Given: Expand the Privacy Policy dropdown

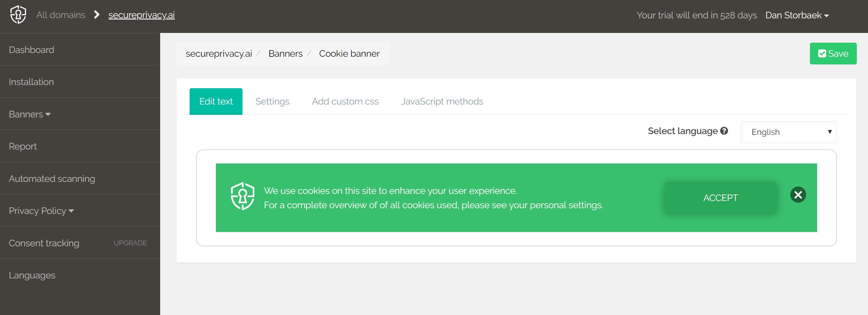Looking at the screenshot, I should coord(42,211).
